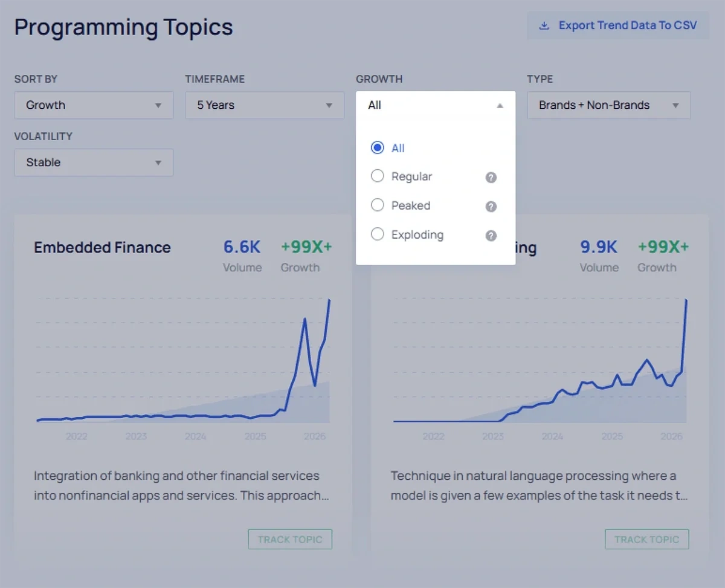The width and height of the screenshot is (725, 588).
Task: Click the up caret to collapse Growth dropdown
Action: pyautogui.click(x=500, y=105)
